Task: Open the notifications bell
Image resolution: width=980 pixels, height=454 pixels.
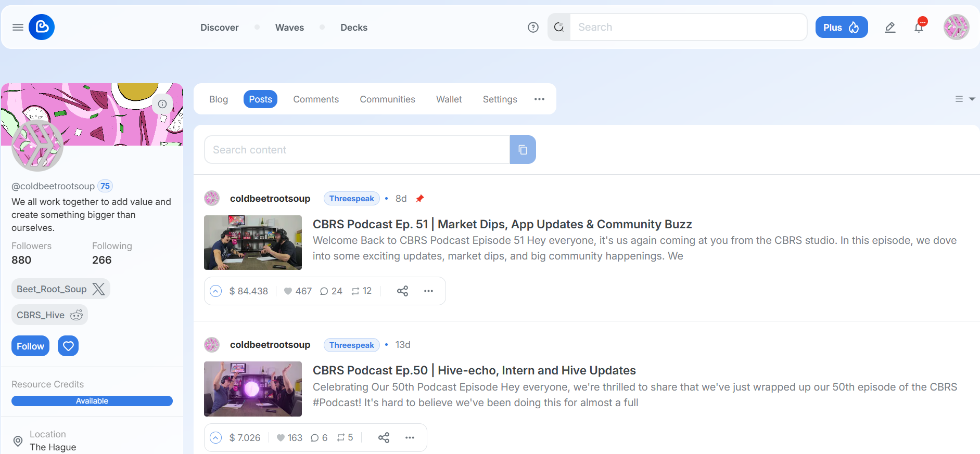Action: click(x=919, y=27)
